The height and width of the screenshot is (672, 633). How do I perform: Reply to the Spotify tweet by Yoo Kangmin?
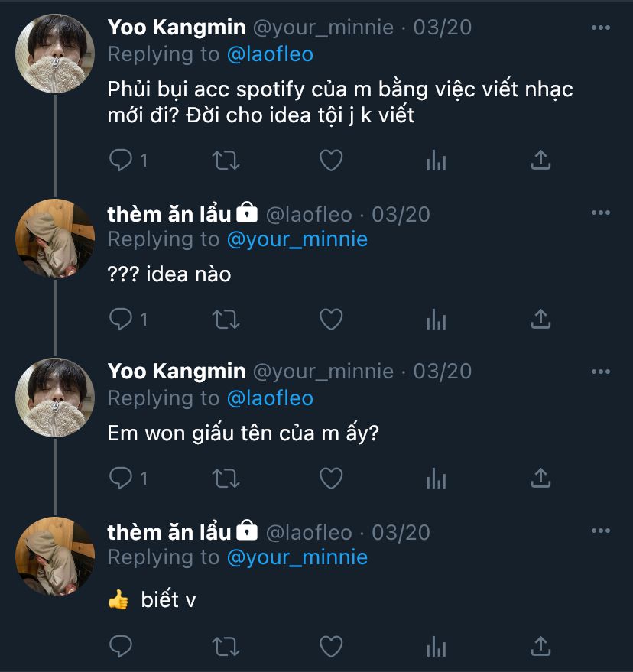[x=121, y=160]
